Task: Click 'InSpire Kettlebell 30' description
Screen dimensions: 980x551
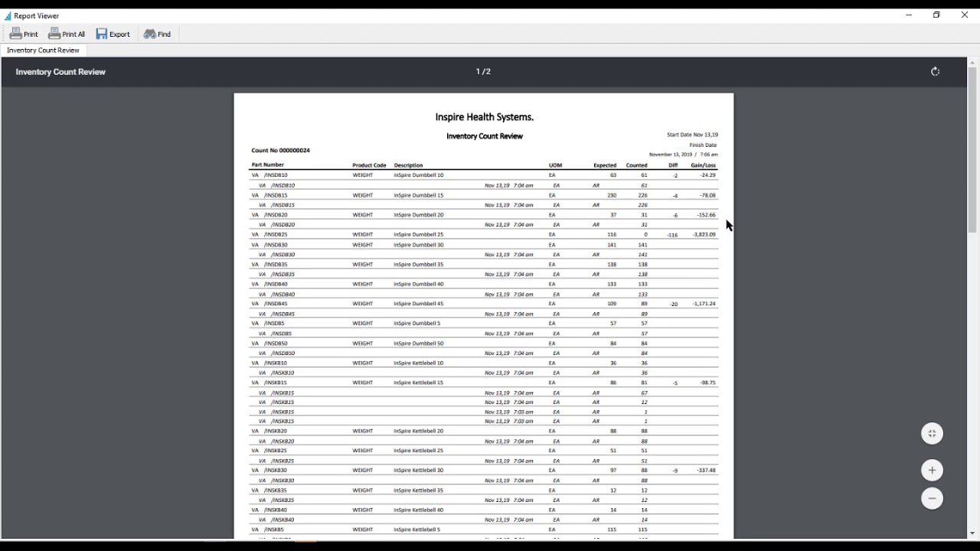Action: (419, 471)
